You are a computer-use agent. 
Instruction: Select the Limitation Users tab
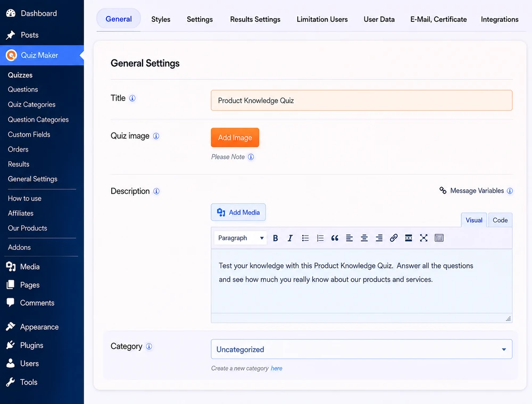322,19
